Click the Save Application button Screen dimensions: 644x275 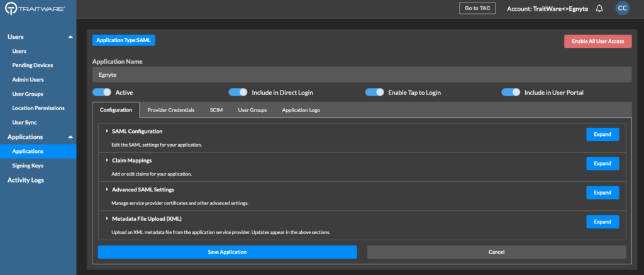pyautogui.click(x=227, y=252)
